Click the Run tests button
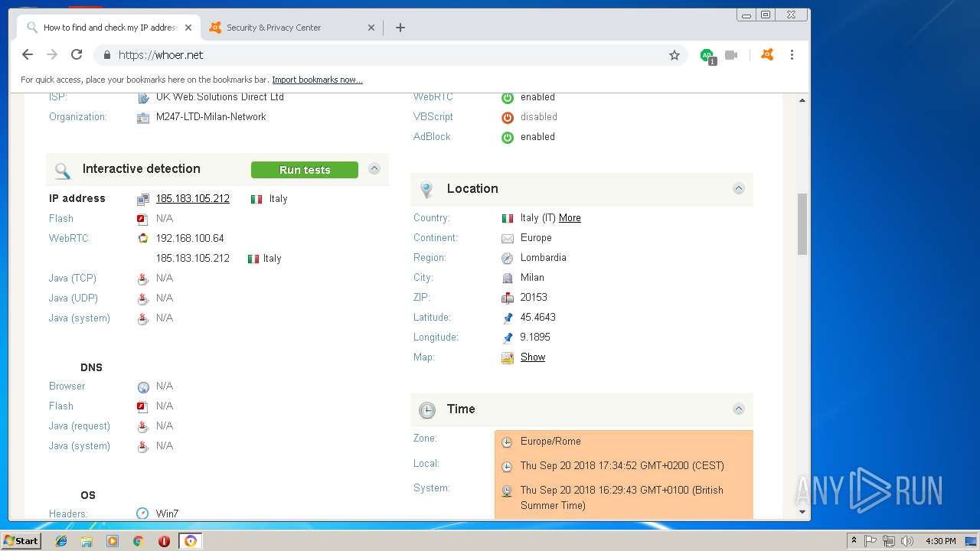 coord(305,170)
